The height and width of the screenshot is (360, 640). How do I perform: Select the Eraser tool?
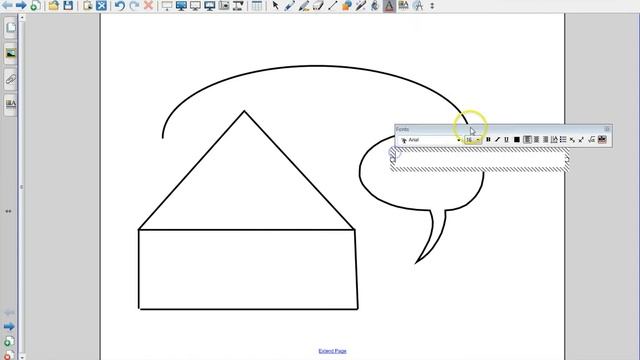(x=318, y=5)
